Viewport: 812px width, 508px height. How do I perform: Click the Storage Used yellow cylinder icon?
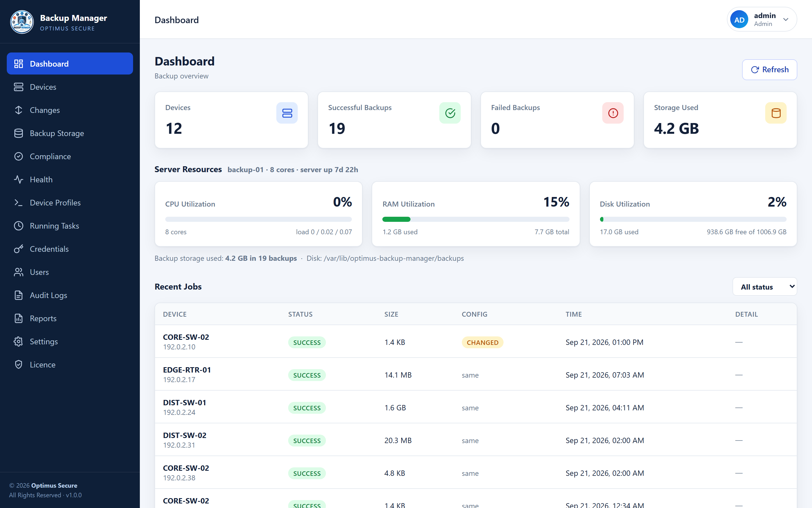pos(776,113)
